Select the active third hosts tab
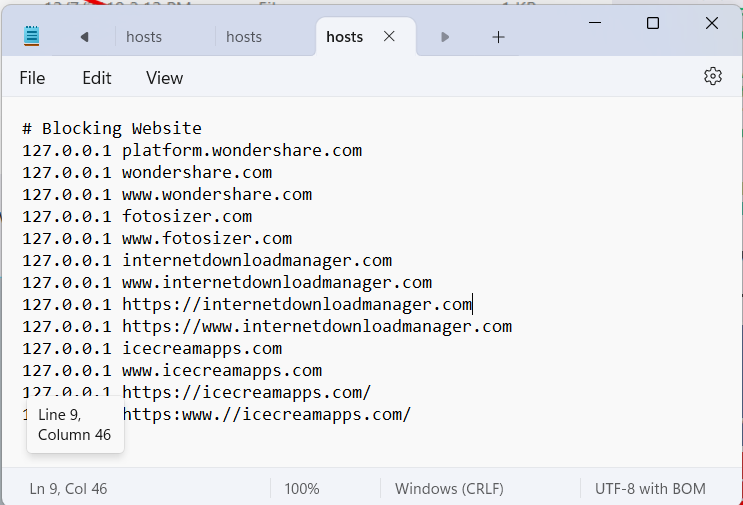Viewport: 743px width, 505px height. 344,37
